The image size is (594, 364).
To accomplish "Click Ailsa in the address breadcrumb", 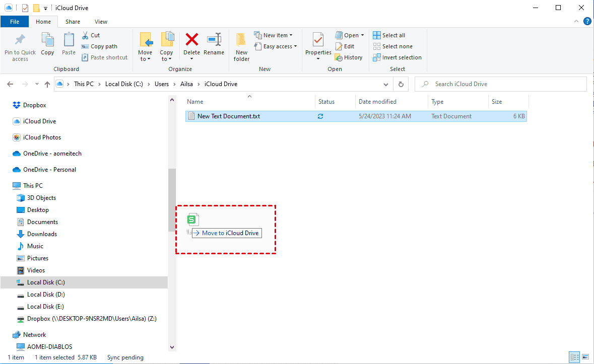I will [x=186, y=84].
